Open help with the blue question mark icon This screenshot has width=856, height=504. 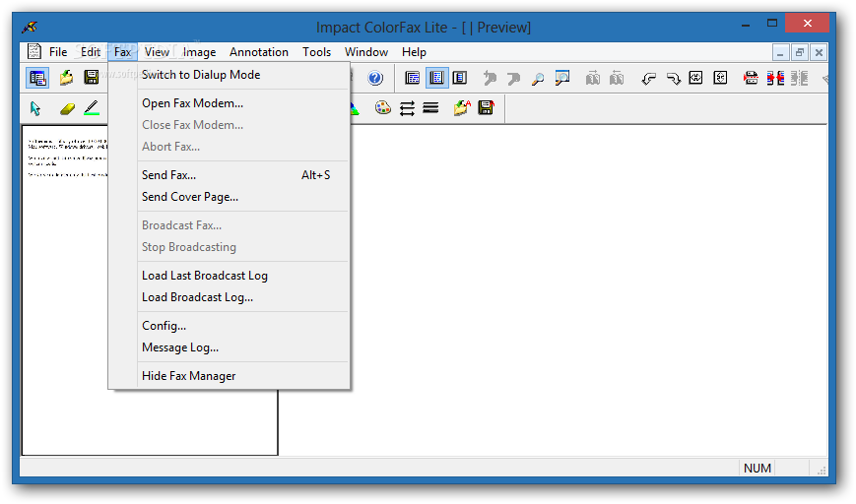click(x=375, y=78)
